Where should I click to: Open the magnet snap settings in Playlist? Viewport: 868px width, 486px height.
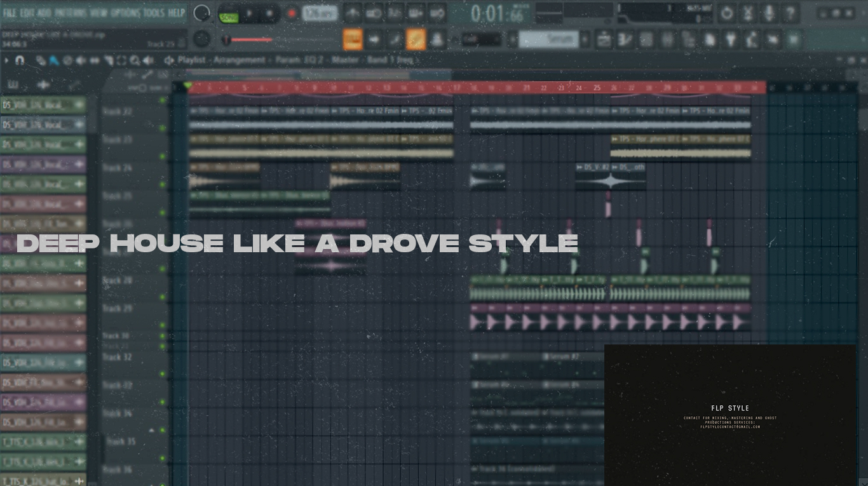[20, 60]
